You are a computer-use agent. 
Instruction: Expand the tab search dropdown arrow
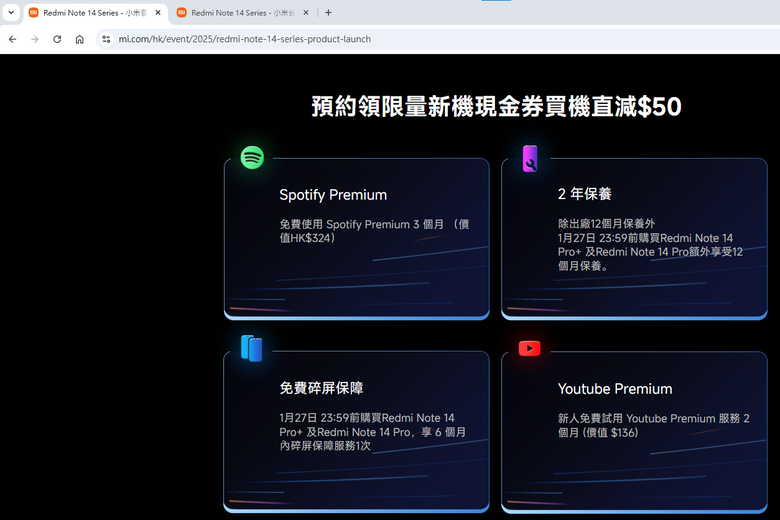tap(11, 13)
